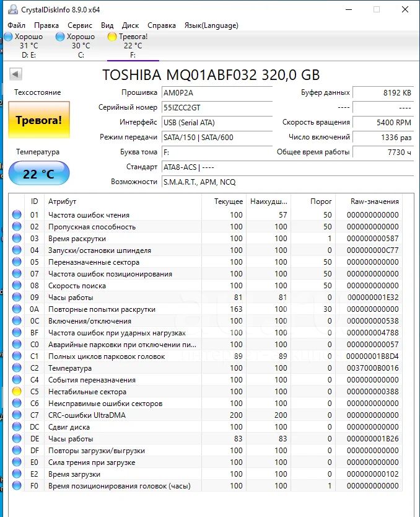
Task: Select the row Переназначенные сектора
Action: pyautogui.click(x=205, y=262)
